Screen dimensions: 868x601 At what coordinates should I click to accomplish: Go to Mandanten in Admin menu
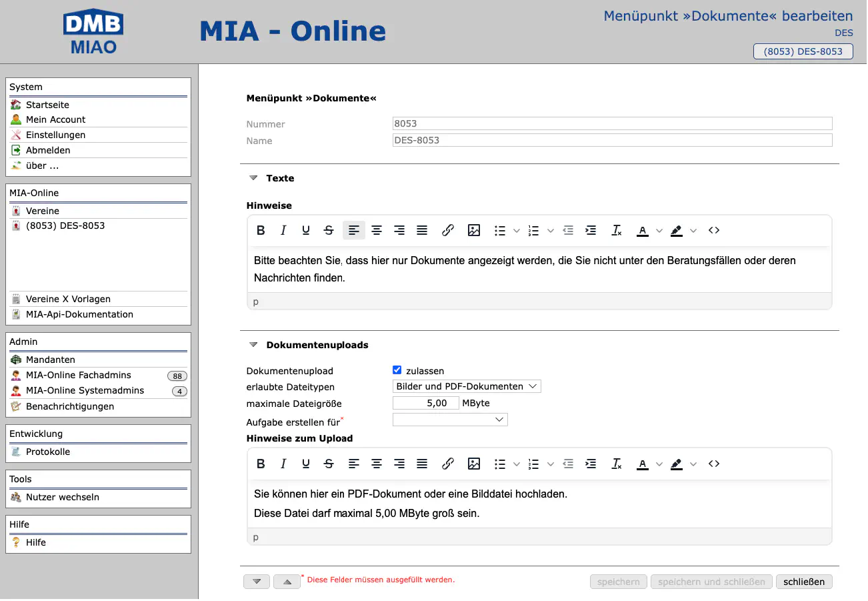point(50,360)
